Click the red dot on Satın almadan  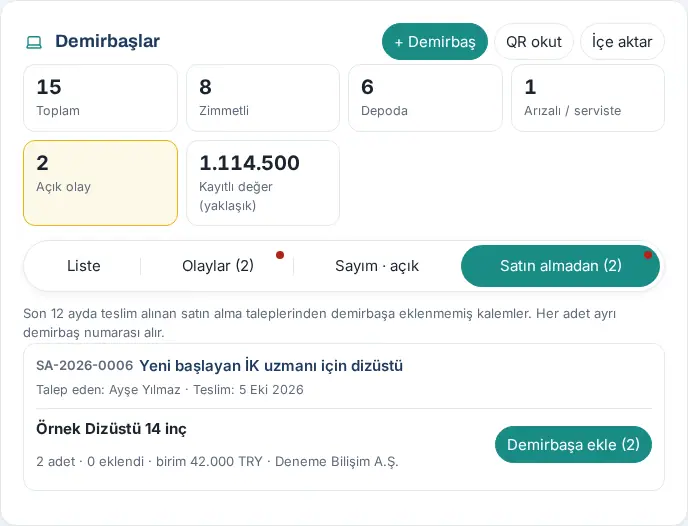[x=648, y=255]
